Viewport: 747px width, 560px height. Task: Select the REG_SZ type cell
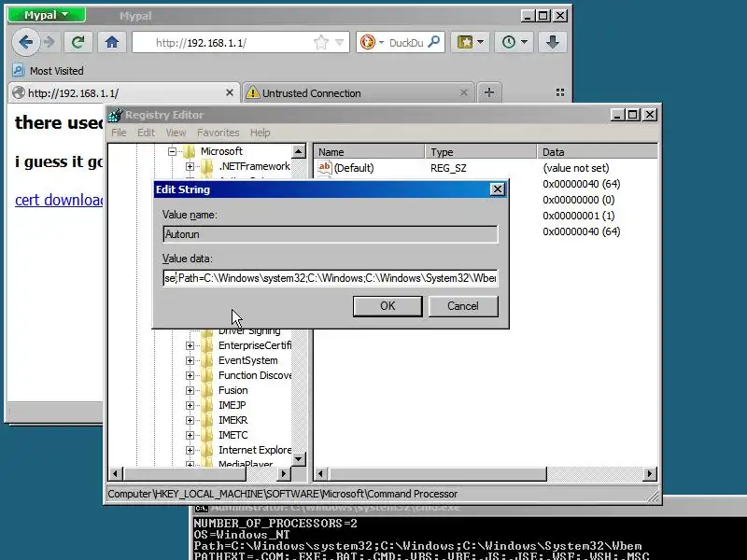coord(448,168)
